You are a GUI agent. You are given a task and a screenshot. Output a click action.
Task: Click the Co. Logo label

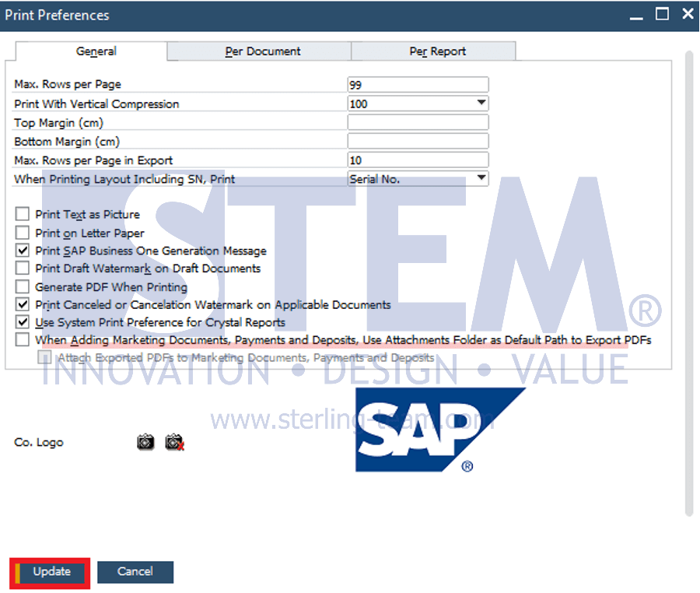(x=39, y=443)
